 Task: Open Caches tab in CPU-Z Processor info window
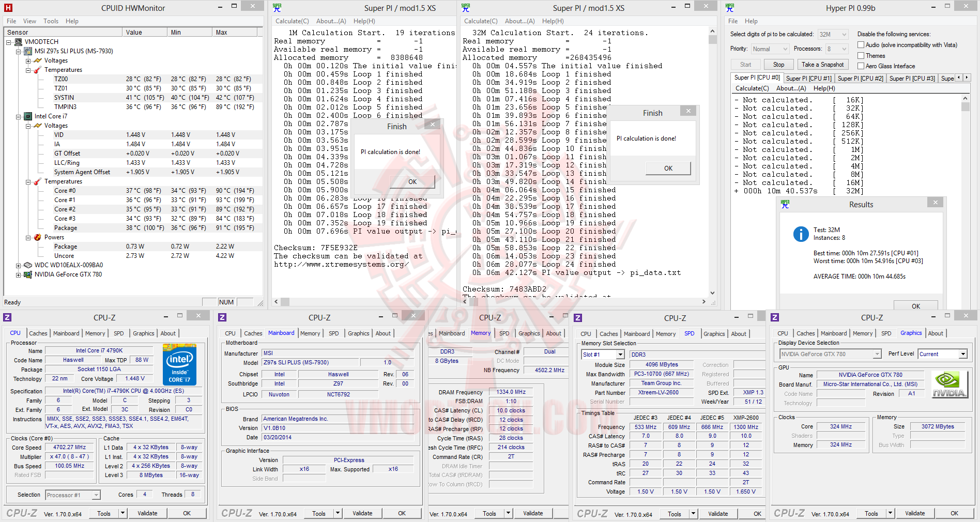pyautogui.click(x=38, y=333)
